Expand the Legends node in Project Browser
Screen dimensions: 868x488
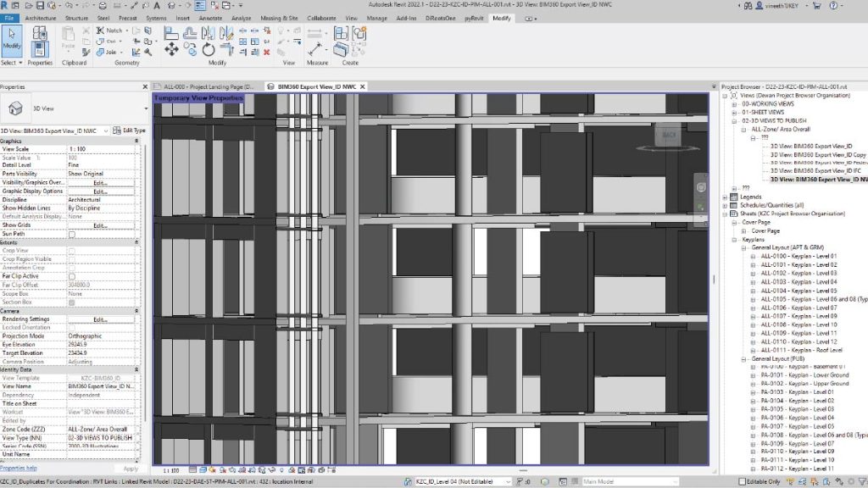(x=725, y=197)
